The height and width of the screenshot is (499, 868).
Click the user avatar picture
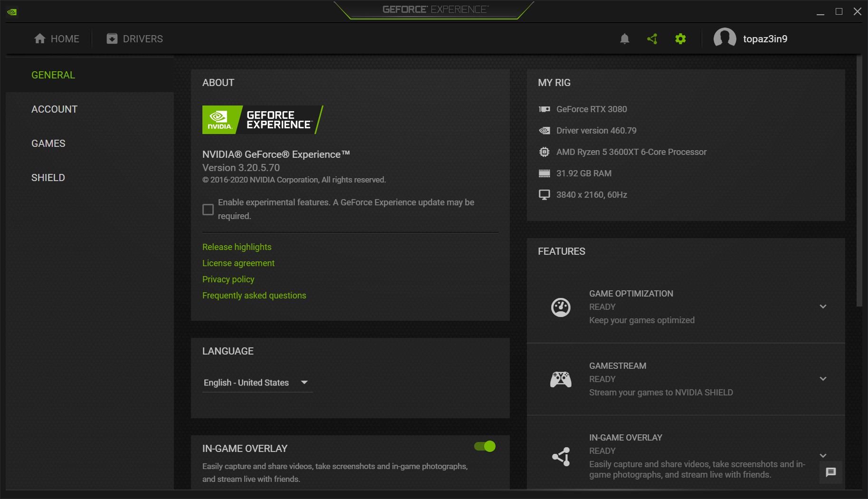(725, 38)
